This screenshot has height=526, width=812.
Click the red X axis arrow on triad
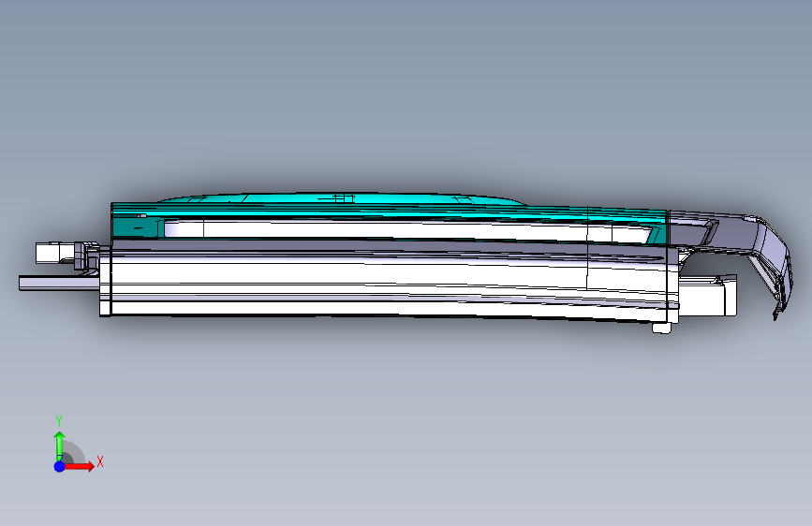coord(80,466)
